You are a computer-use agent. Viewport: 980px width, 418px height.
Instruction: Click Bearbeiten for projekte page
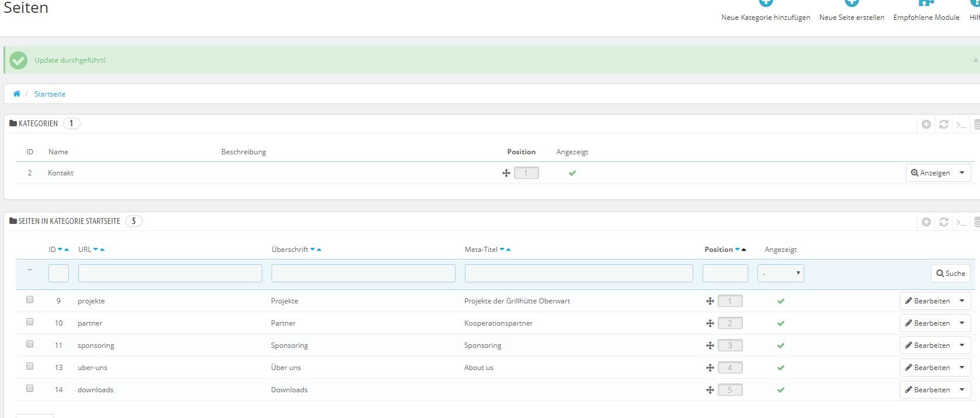tap(927, 300)
